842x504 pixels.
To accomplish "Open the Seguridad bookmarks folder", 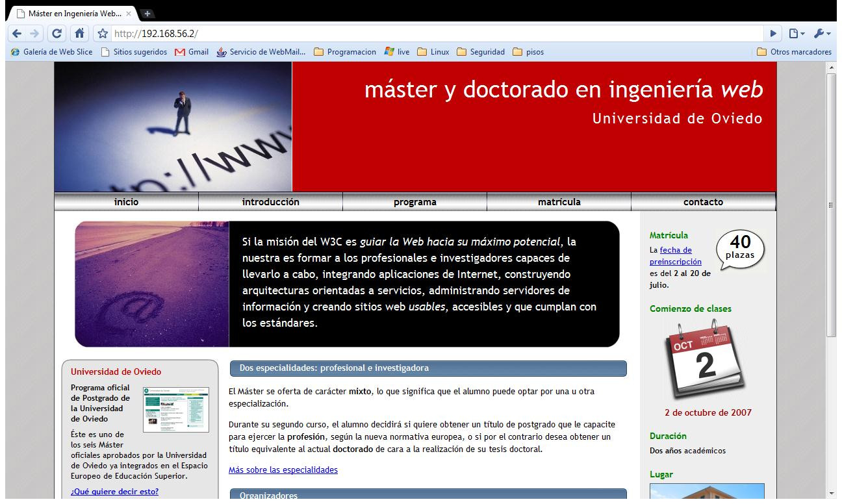I will coord(481,52).
